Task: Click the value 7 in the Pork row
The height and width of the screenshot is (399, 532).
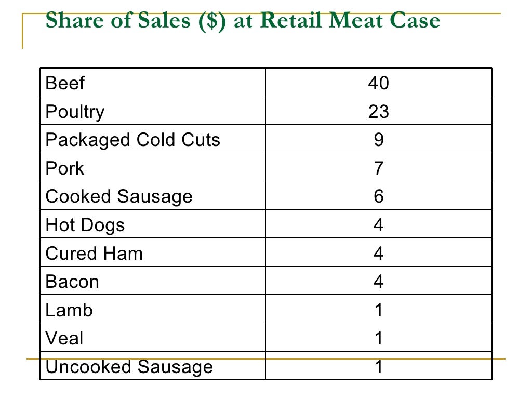Action: pyautogui.click(x=378, y=168)
